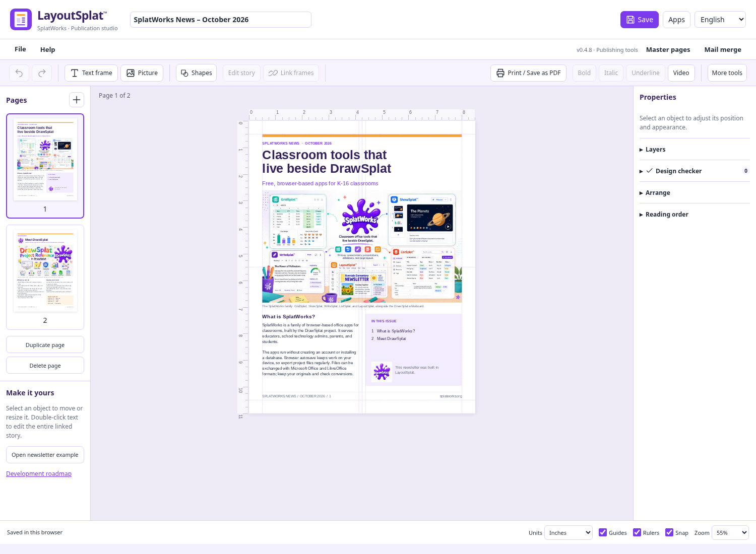Open Master pages
756x554 pixels.
click(x=668, y=49)
